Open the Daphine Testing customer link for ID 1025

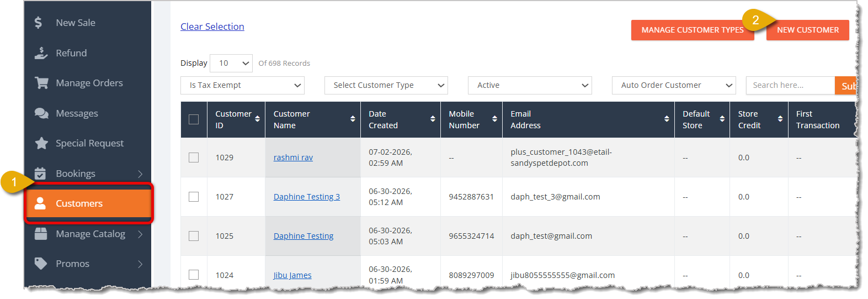click(303, 236)
